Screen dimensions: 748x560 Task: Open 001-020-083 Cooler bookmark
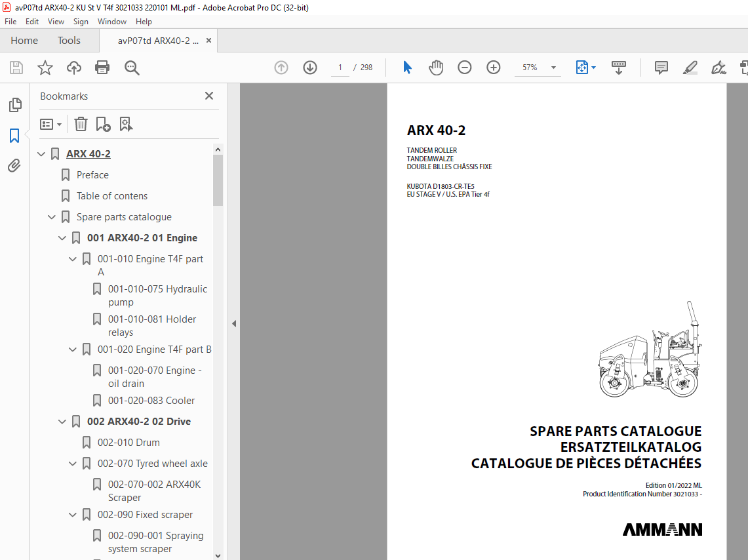[151, 401]
